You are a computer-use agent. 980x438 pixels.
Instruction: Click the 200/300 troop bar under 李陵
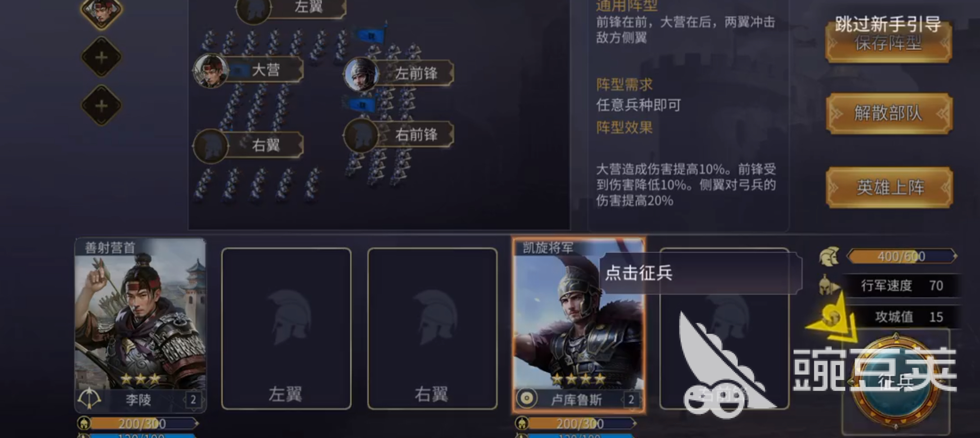coord(137,423)
